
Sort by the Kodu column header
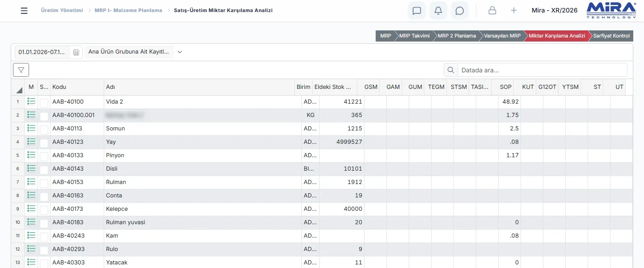(77, 87)
